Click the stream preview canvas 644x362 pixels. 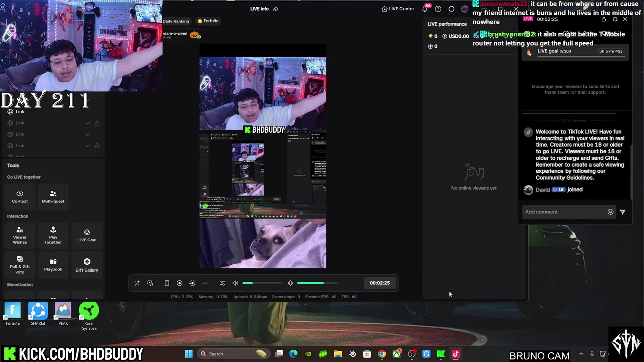tap(263, 156)
